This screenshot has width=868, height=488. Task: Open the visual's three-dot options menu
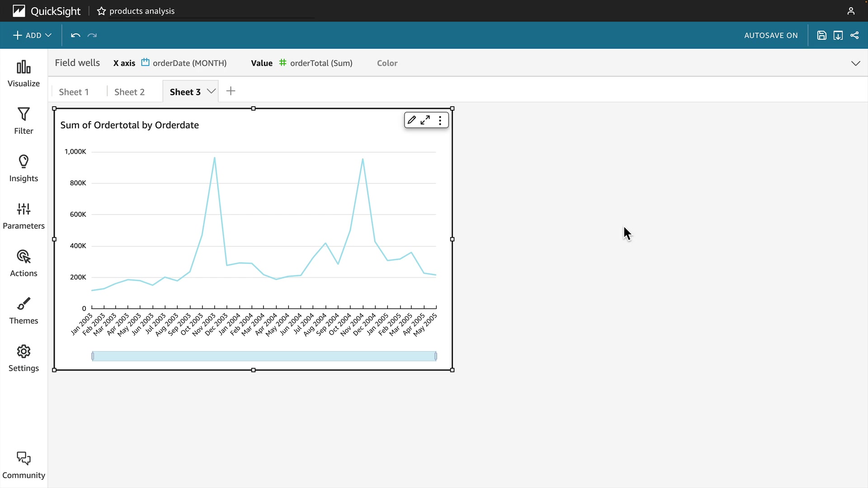pyautogui.click(x=440, y=120)
